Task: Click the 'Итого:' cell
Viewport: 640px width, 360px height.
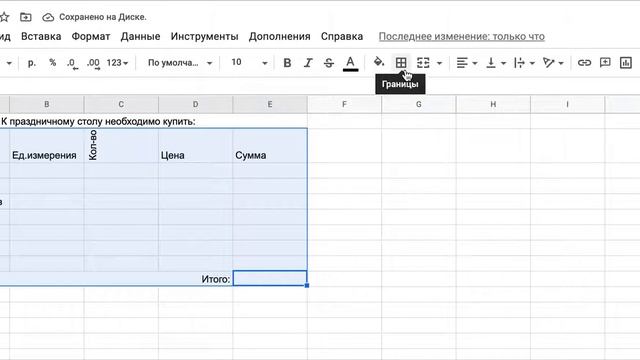Action: (x=216, y=279)
